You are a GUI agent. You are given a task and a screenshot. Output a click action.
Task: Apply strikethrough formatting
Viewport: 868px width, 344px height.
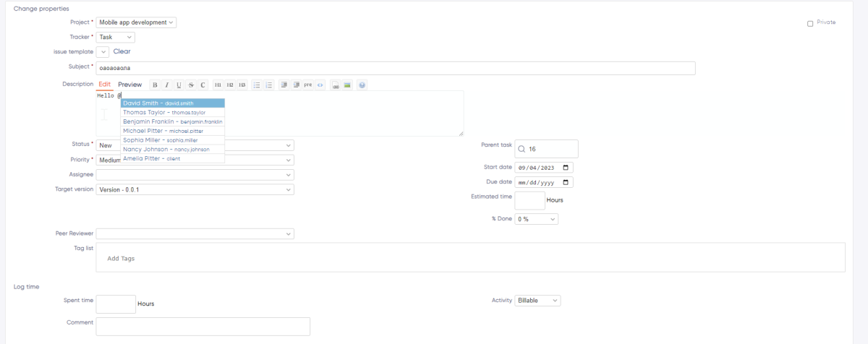coord(191,85)
